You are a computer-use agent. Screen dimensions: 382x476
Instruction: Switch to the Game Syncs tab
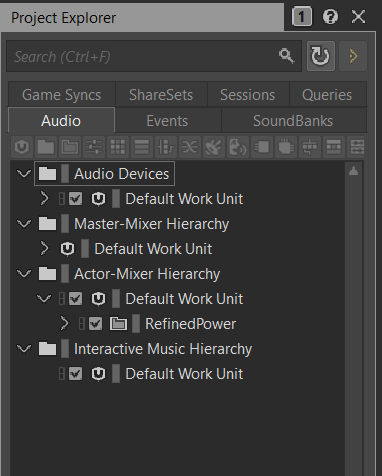coord(62,95)
